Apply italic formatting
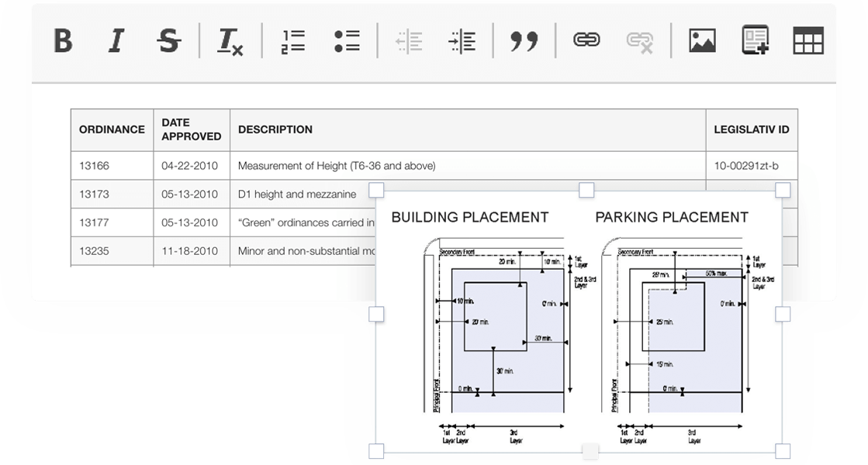 [x=116, y=41]
